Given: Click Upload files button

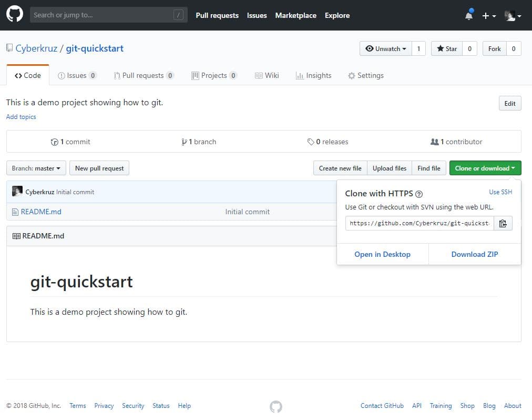Looking at the screenshot, I should click(390, 168).
